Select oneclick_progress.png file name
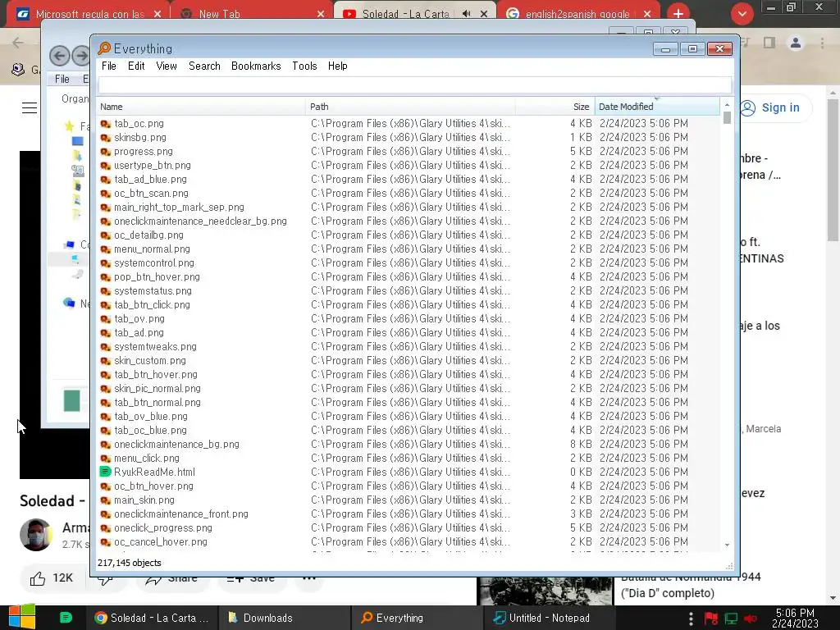This screenshot has height=630, width=840. [x=163, y=527]
